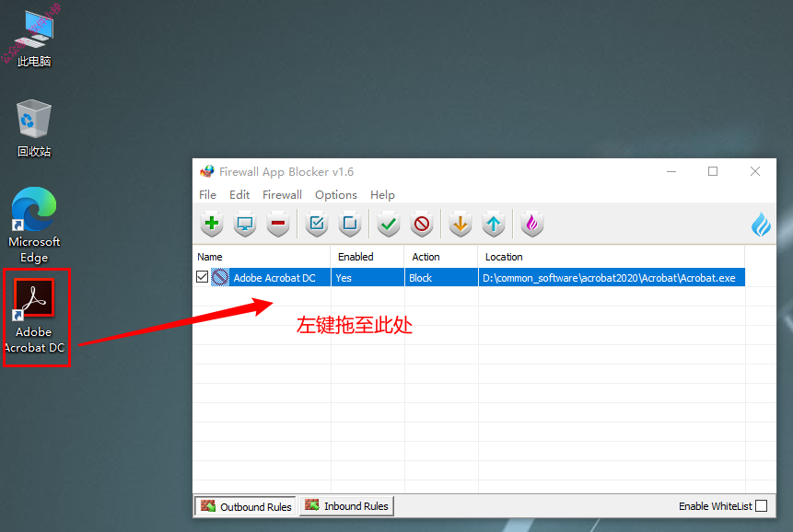
Task: Close the Firewall App Blocker window
Action: [x=755, y=172]
